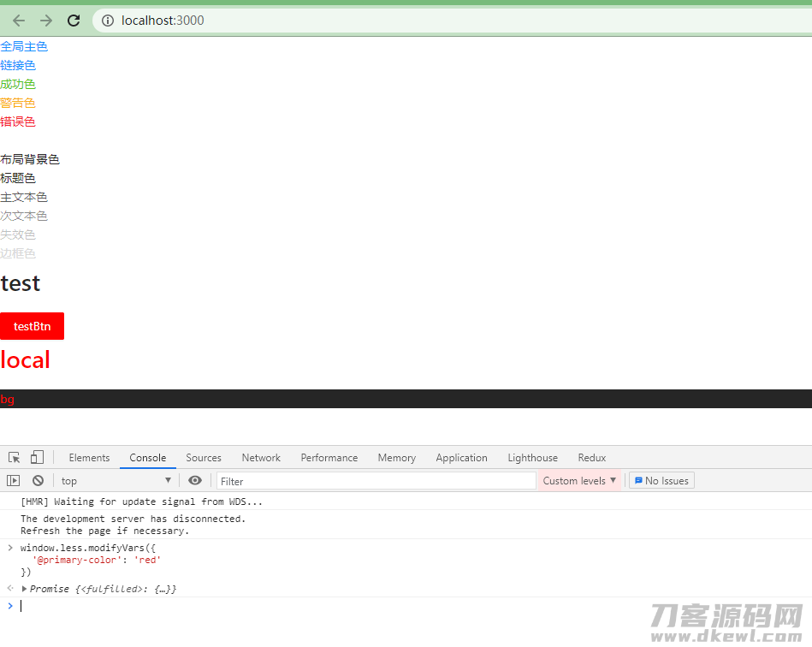This screenshot has width=812, height=647.
Task: Activate the inspect element picker icon
Action: pyautogui.click(x=14, y=457)
